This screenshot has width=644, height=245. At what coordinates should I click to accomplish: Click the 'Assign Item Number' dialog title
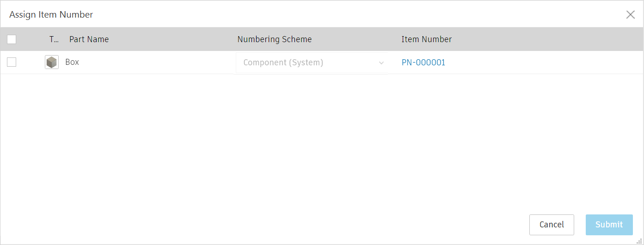pyautogui.click(x=51, y=15)
